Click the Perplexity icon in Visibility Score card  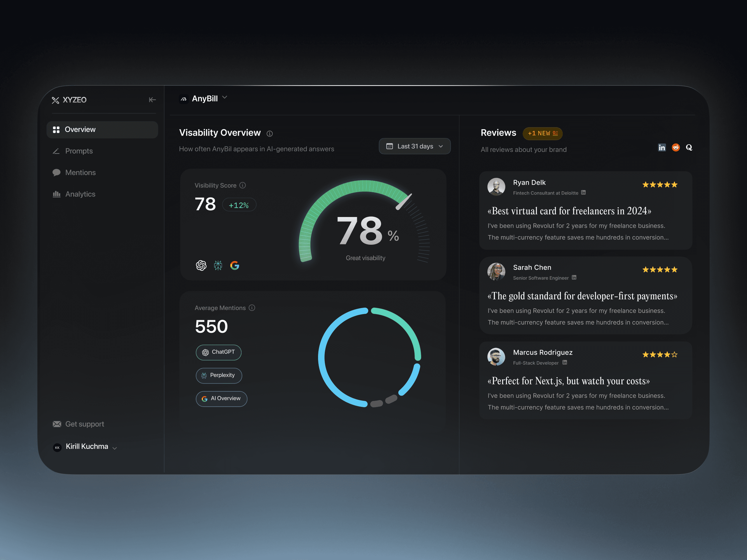218,265
